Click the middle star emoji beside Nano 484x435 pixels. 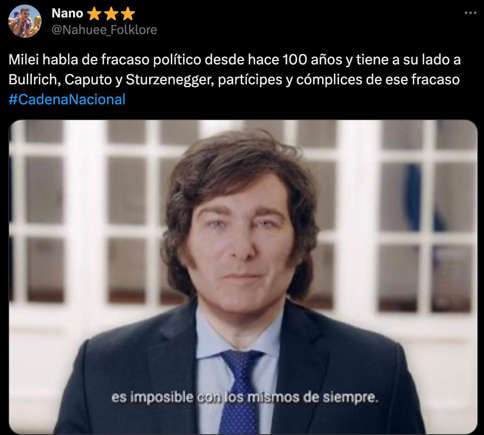pyautogui.click(x=111, y=14)
